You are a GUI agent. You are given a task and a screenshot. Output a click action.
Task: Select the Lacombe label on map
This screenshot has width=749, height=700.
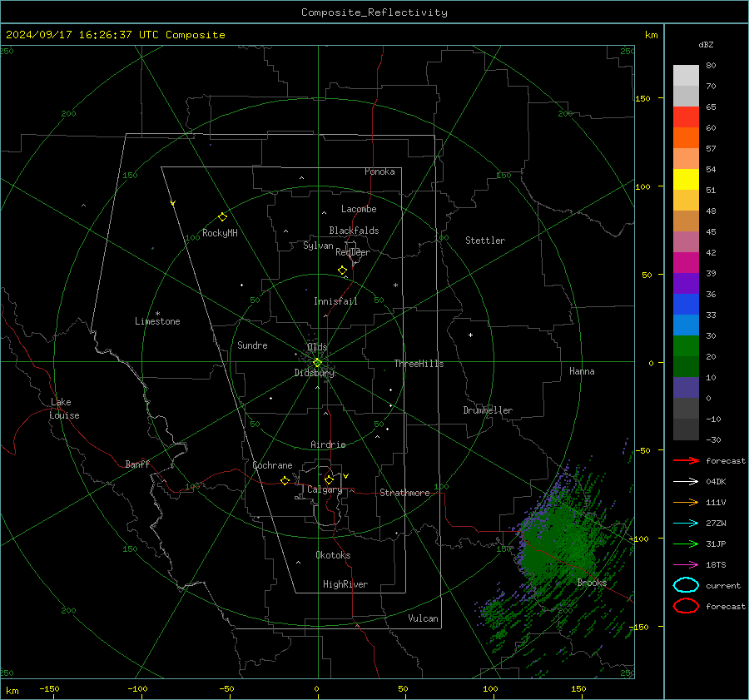pos(359,209)
